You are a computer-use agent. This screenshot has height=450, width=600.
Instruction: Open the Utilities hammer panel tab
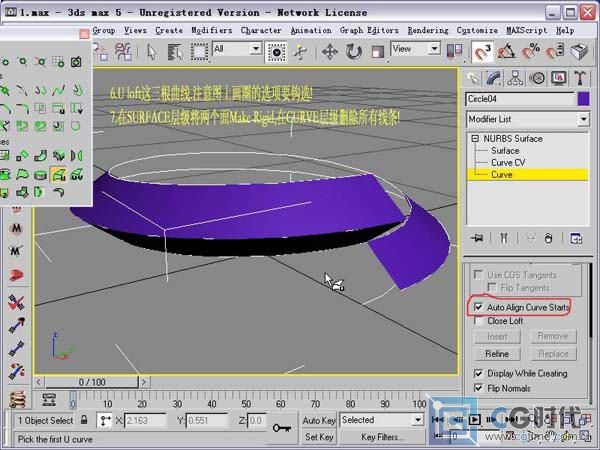point(580,78)
